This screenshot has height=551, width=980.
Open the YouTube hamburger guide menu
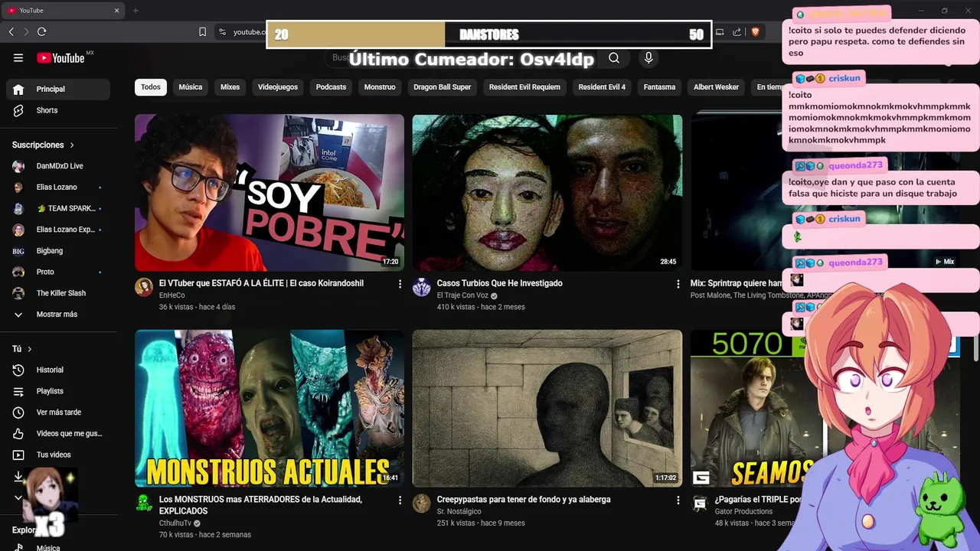18,58
